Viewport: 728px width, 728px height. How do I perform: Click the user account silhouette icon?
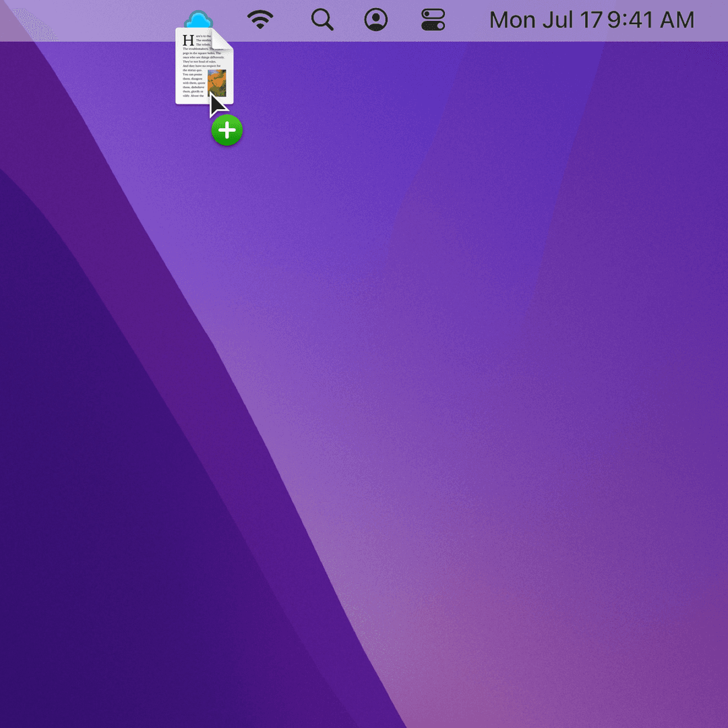[x=376, y=20]
